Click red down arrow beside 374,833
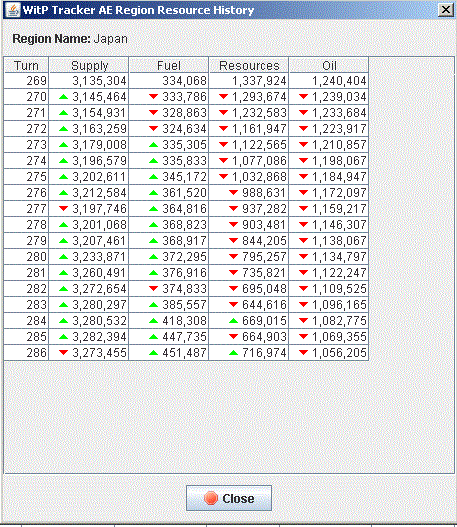The image size is (457, 527). click(x=153, y=289)
